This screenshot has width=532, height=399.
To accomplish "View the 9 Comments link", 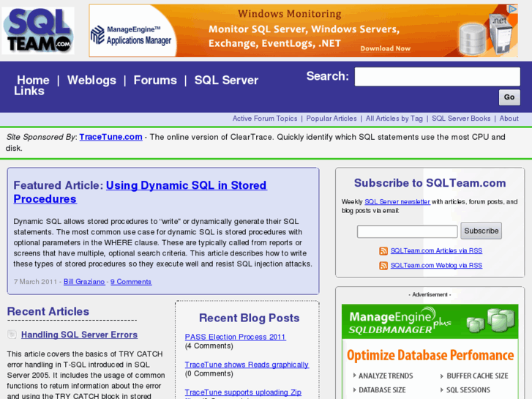I will 131,282.
